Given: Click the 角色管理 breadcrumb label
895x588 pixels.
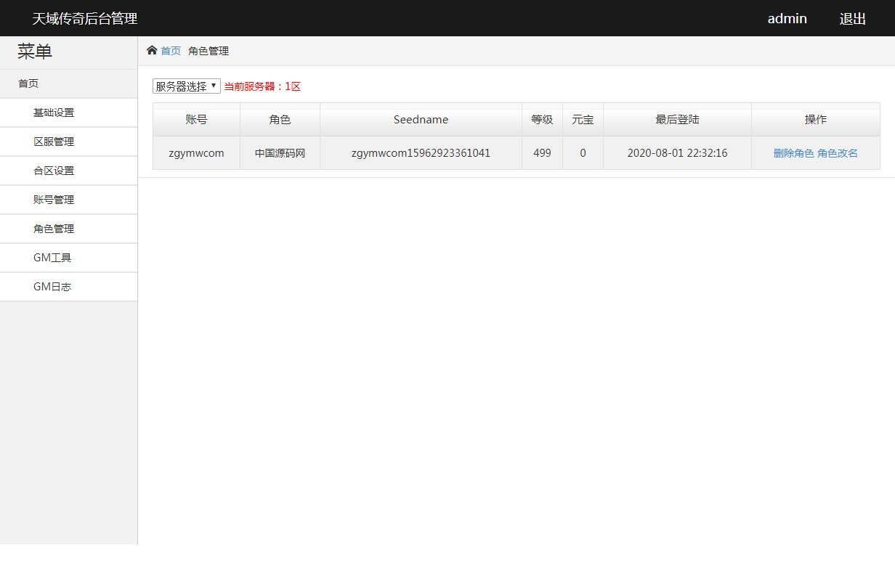Looking at the screenshot, I should 208,51.
